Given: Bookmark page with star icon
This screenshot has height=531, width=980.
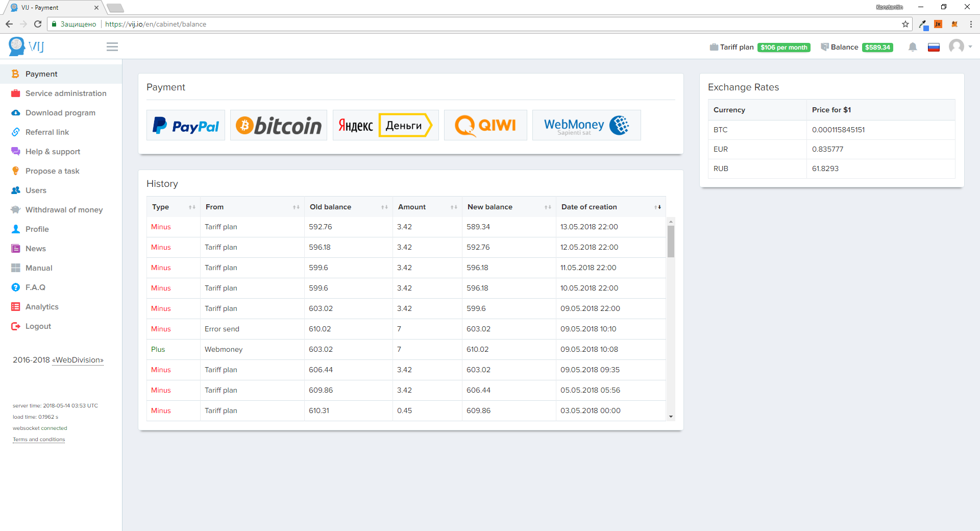Looking at the screenshot, I should coord(905,24).
